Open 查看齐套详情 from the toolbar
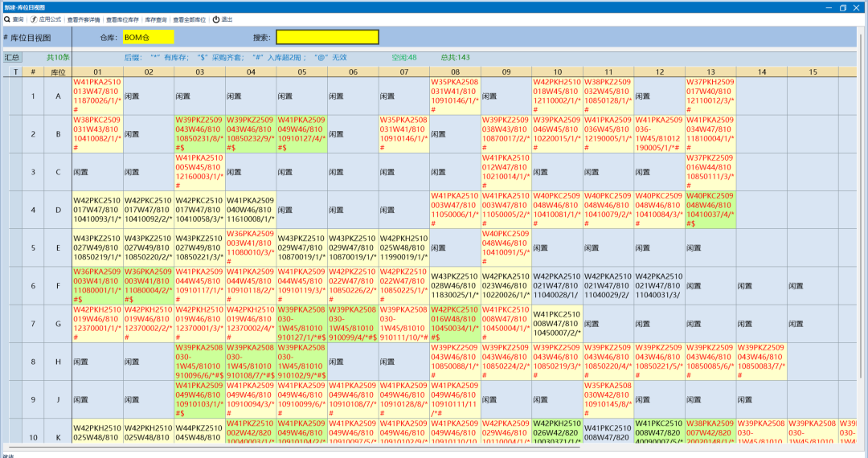868x458 pixels. (84, 20)
